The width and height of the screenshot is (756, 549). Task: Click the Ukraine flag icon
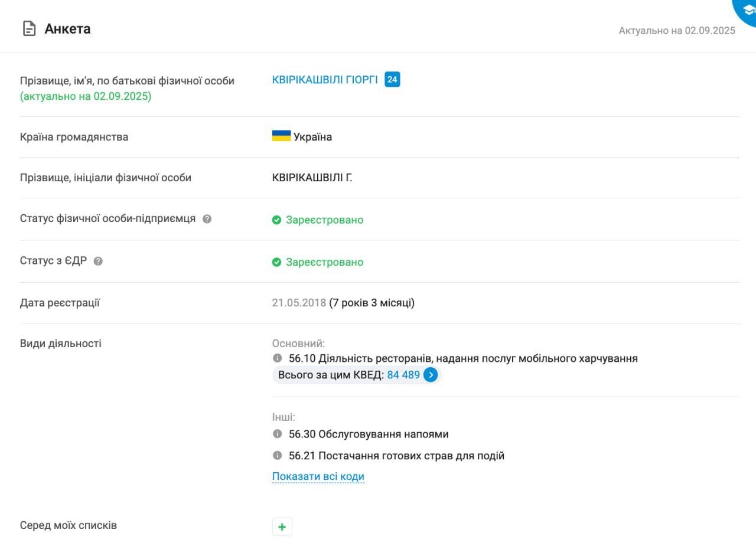pyautogui.click(x=281, y=136)
